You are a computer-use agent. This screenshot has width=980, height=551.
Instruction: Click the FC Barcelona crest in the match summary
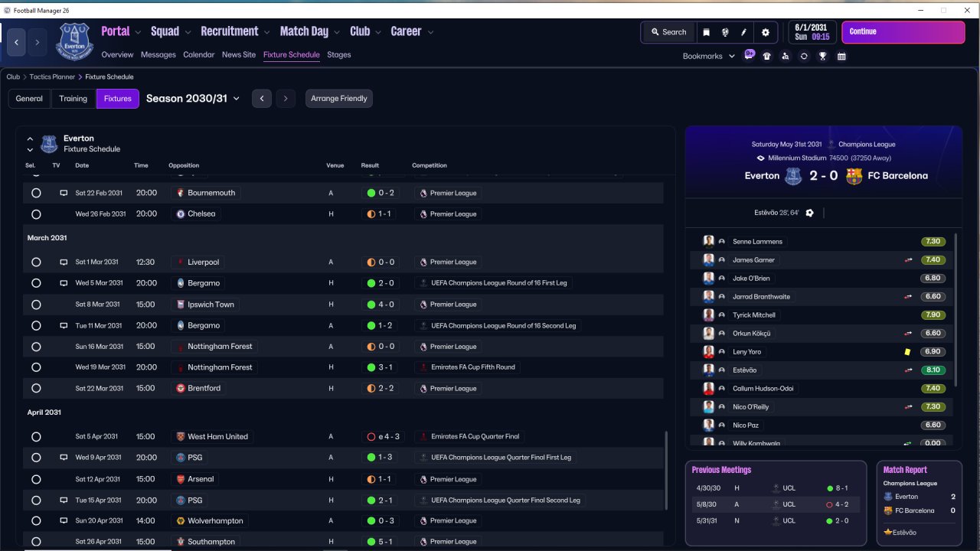(x=854, y=176)
